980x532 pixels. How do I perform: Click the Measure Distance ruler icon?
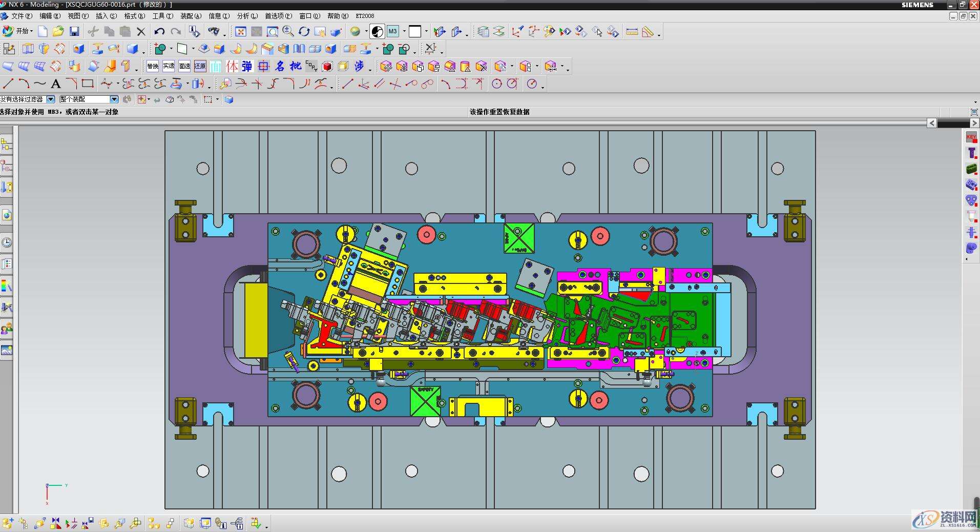[x=632, y=32]
